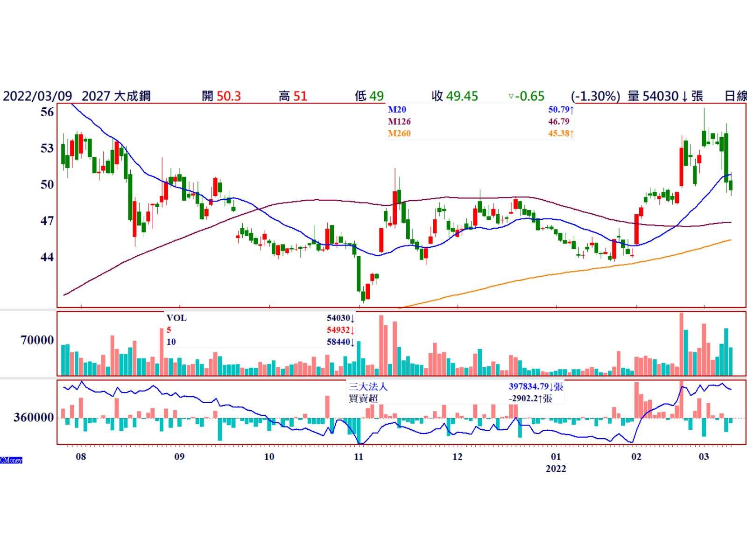Click the down arrow beside 三大法人 397834.79
Image resolution: width=747 pixels, height=560 pixels.
[551, 387]
